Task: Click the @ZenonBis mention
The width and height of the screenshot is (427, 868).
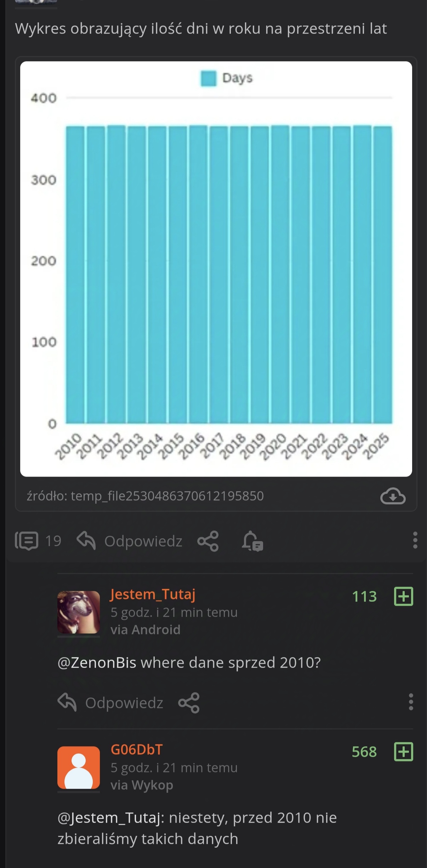Action: [97, 662]
